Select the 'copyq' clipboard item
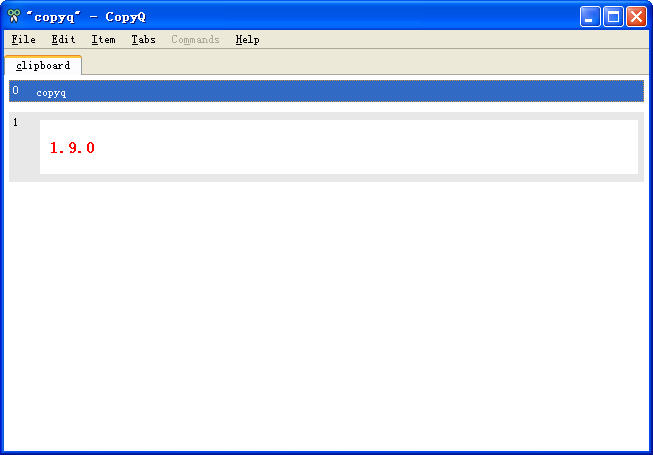Image resolution: width=653 pixels, height=455 pixels. point(326,91)
